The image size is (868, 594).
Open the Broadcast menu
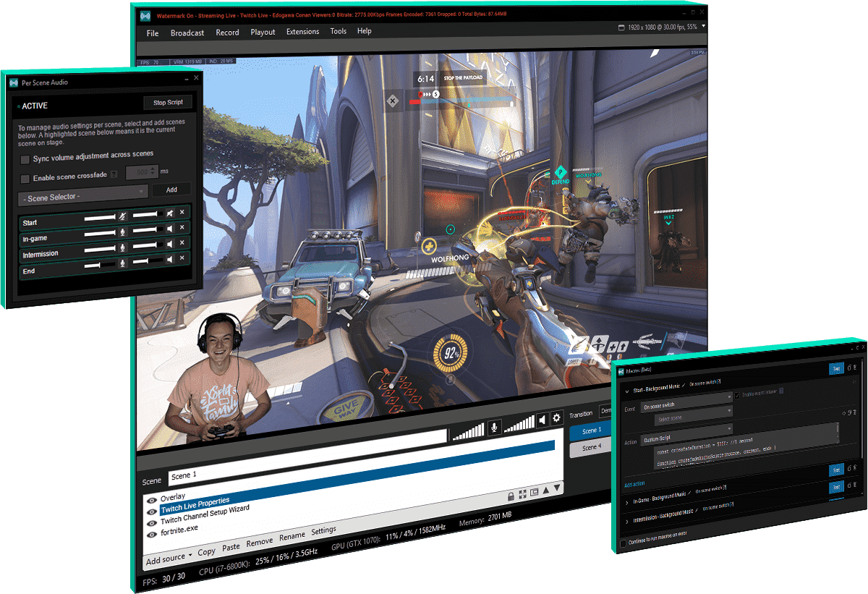[x=187, y=32]
